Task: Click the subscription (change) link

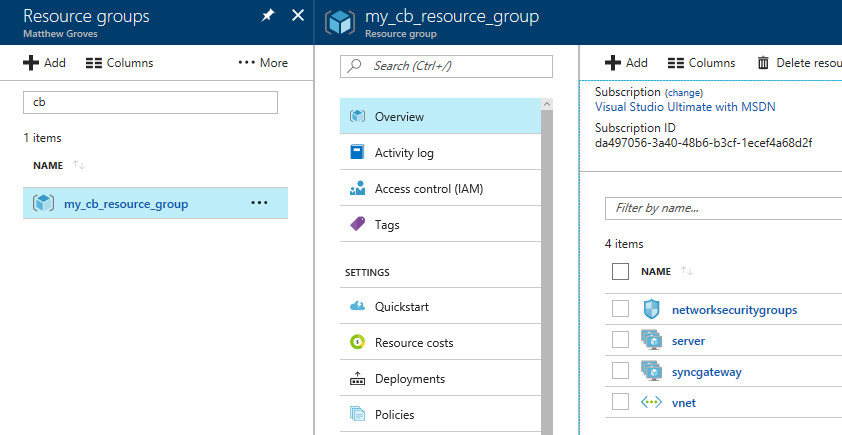Action: (684, 93)
